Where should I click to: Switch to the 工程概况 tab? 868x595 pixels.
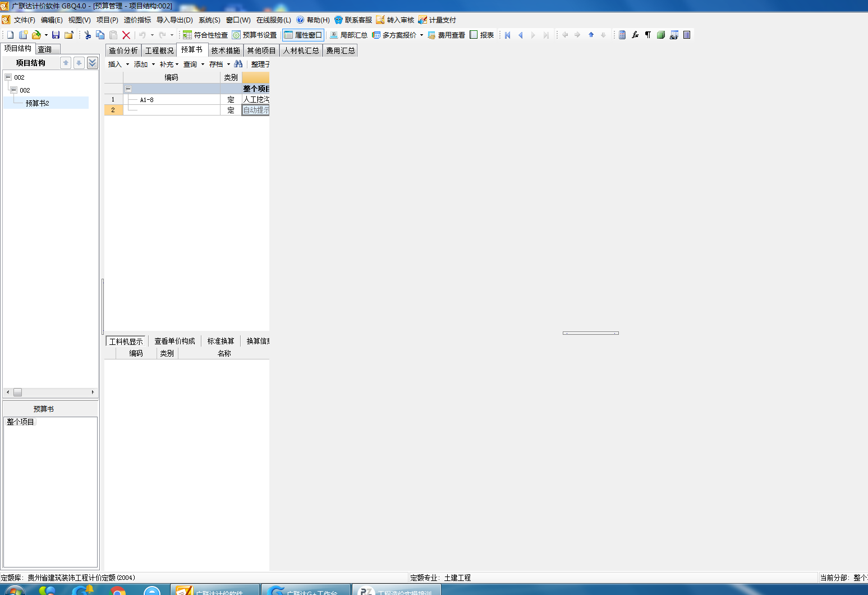159,50
